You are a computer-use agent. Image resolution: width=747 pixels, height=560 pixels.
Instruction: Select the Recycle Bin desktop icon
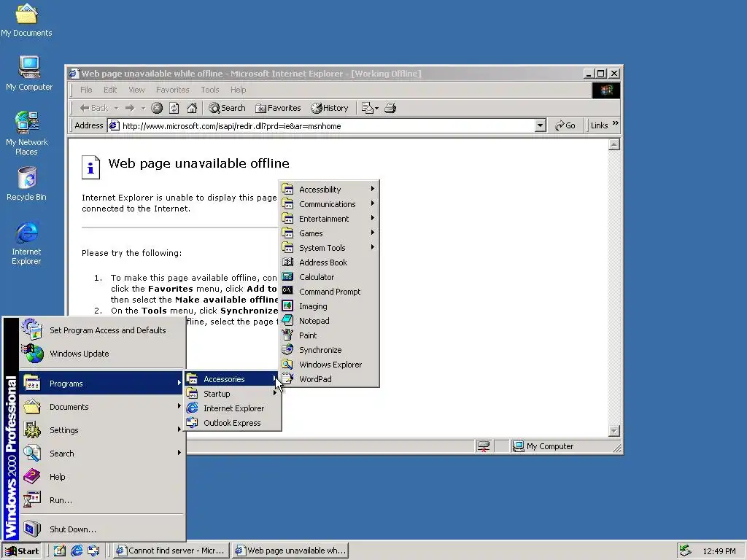click(x=27, y=184)
